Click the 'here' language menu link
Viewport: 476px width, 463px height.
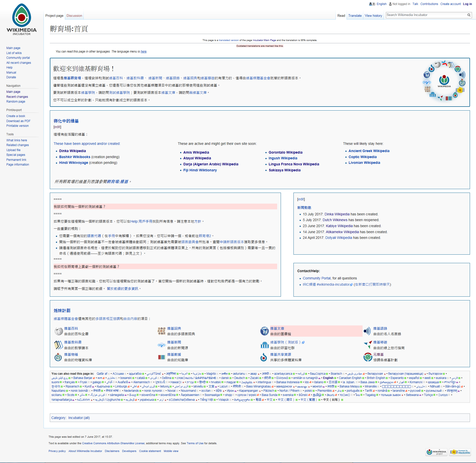[143, 52]
